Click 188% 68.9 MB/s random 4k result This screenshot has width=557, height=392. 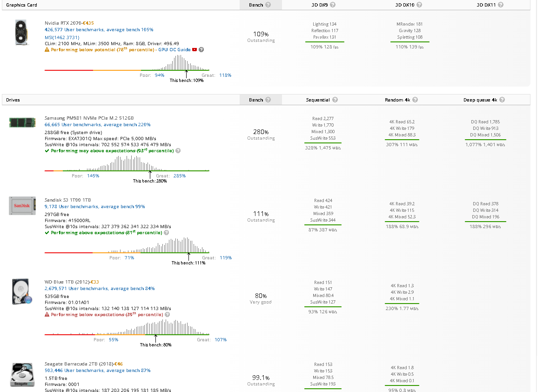pyautogui.click(x=402, y=227)
